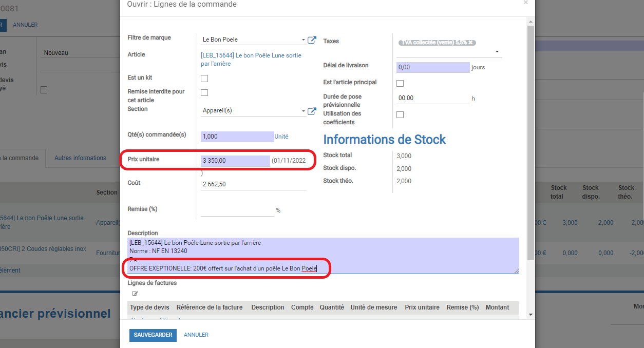Toggle the Est un kit checkbox
644x348 pixels.
tap(204, 79)
